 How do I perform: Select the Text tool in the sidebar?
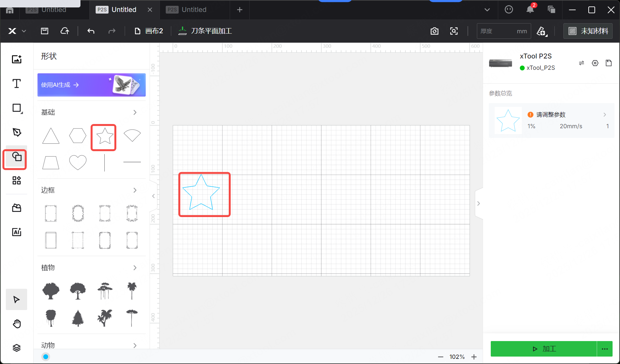pyautogui.click(x=16, y=84)
